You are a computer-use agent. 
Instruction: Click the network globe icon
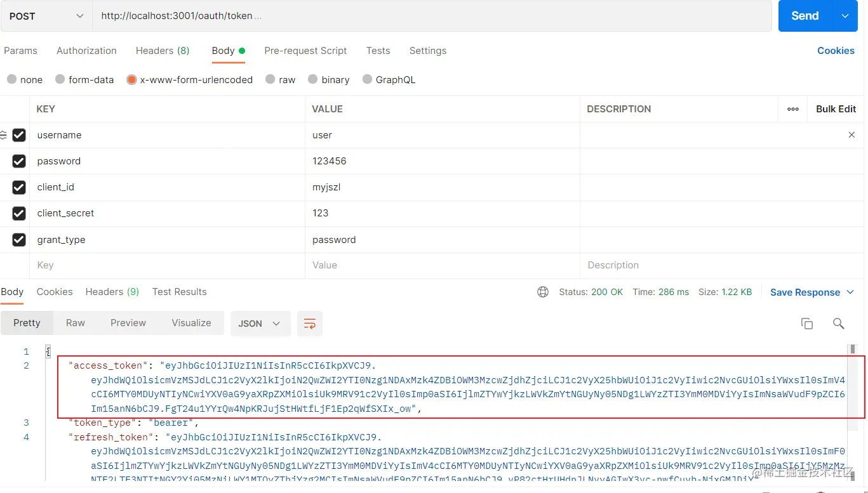pyautogui.click(x=543, y=292)
